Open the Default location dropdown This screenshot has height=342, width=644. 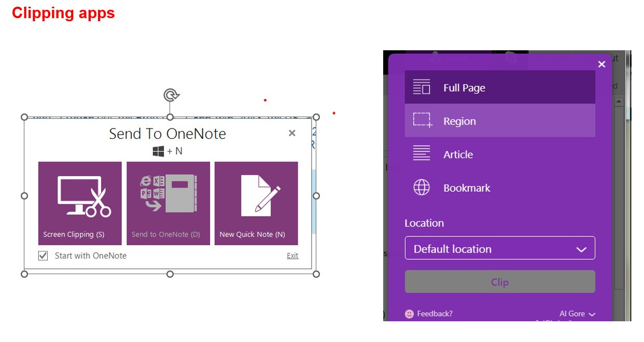(x=499, y=249)
